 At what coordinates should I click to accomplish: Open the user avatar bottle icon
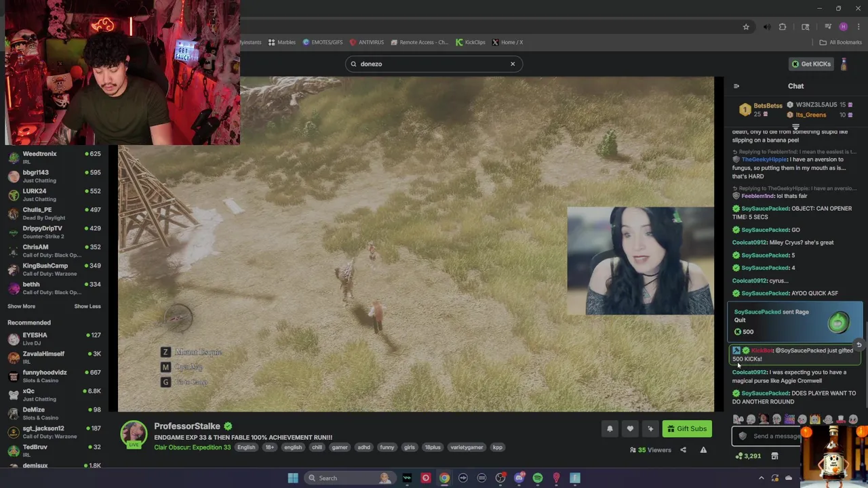844,64
